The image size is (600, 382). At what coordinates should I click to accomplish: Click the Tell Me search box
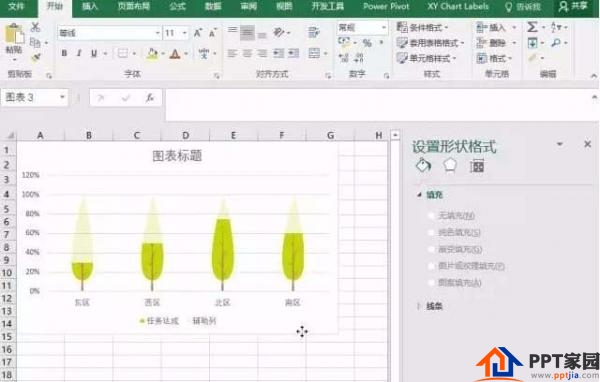pyautogui.click(x=523, y=7)
